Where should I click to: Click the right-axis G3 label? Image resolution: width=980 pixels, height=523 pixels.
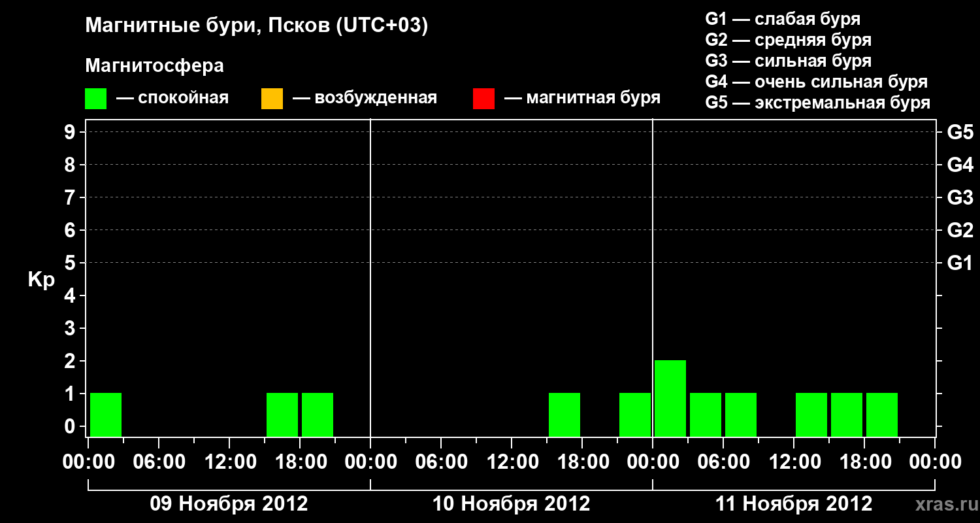(960, 197)
